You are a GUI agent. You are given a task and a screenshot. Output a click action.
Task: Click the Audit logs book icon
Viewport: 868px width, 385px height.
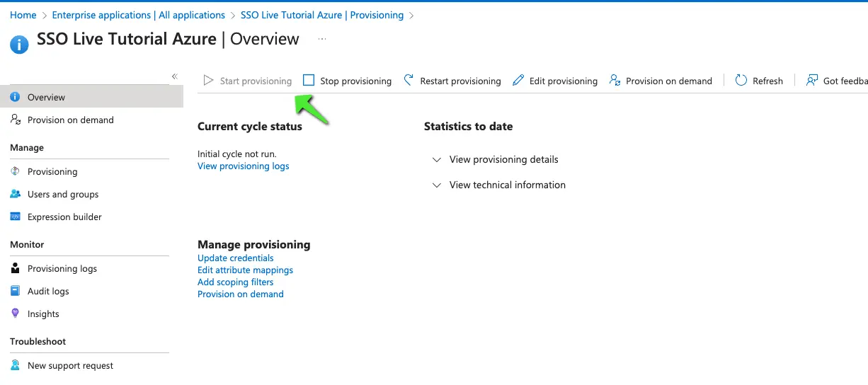(x=15, y=291)
